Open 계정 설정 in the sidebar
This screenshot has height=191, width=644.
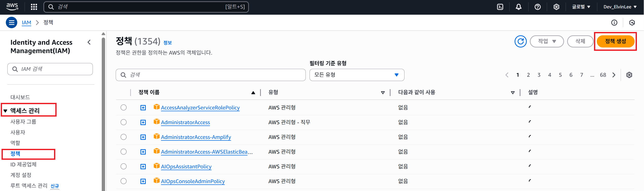coord(21,175)
